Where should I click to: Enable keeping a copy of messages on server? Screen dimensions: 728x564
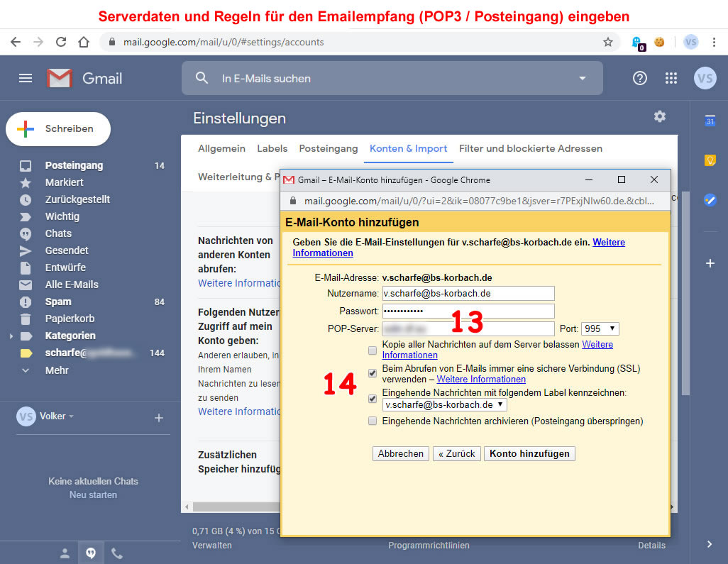tap(373, 350)
